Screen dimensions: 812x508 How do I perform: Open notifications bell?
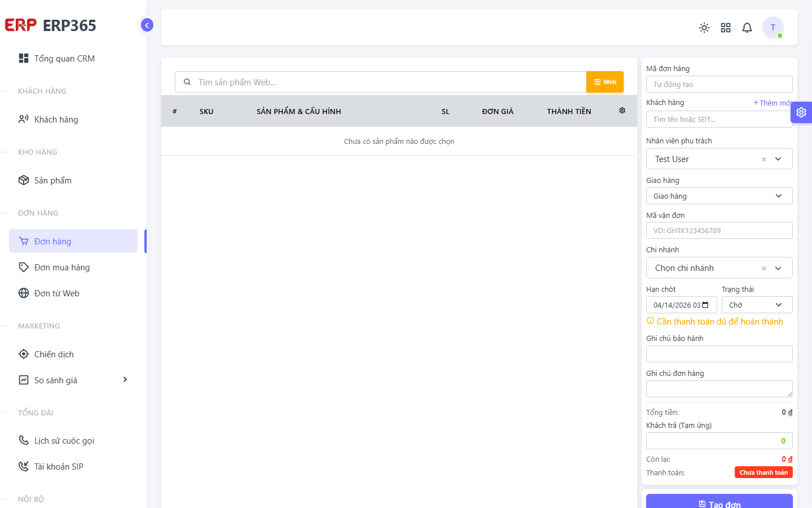pyautogui.click(x=747, y=28)
